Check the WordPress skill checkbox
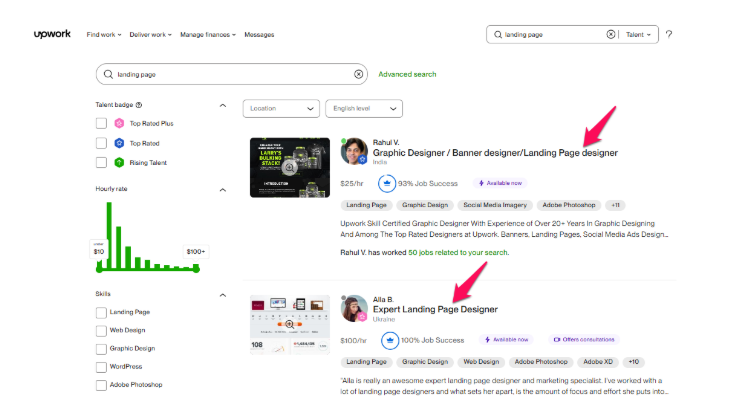Screen dimensions: 747x415 tap(101, 367)
